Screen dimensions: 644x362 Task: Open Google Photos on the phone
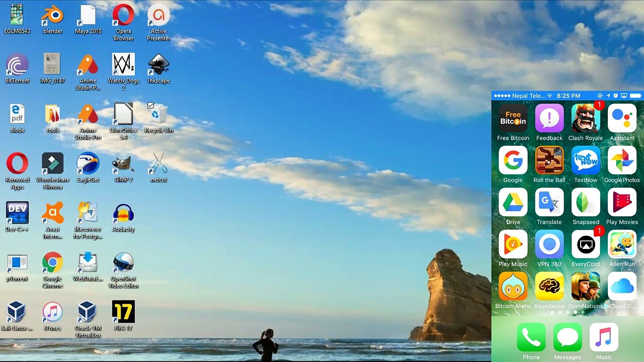[x=622, y=161]
